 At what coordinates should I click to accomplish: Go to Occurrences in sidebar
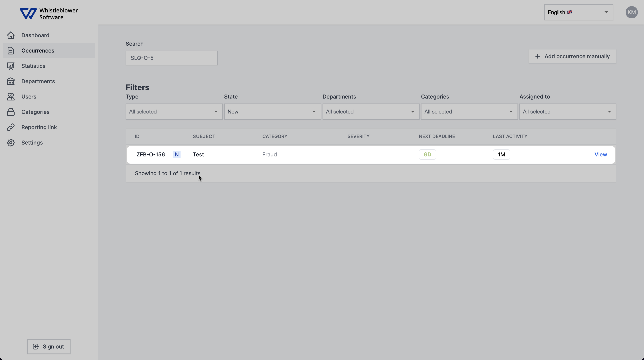coord(38,51)
